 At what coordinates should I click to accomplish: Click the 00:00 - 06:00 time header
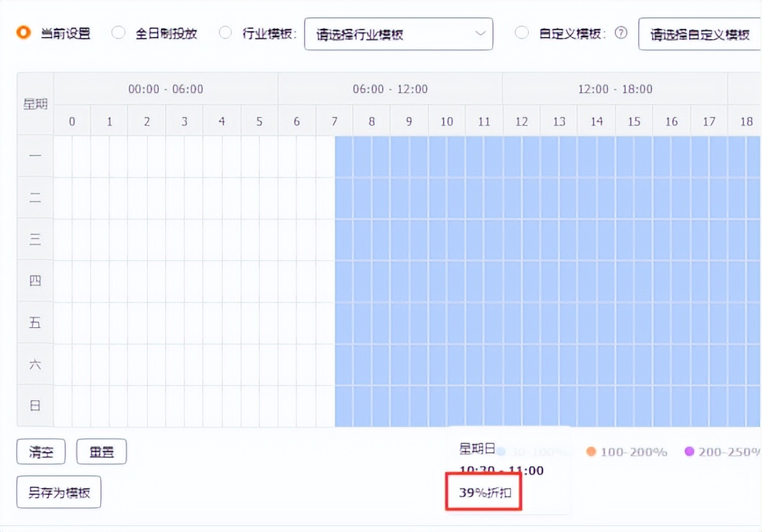click(x=165, y=89)
